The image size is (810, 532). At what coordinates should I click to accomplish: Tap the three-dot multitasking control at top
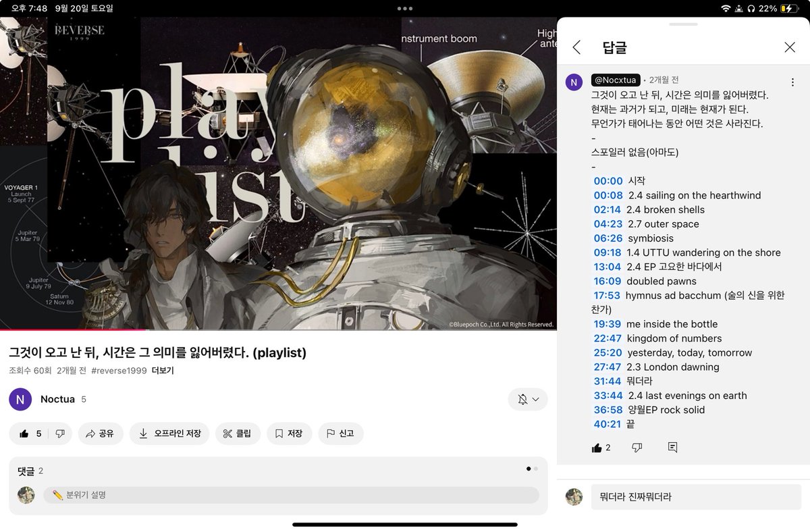(405, 9)
